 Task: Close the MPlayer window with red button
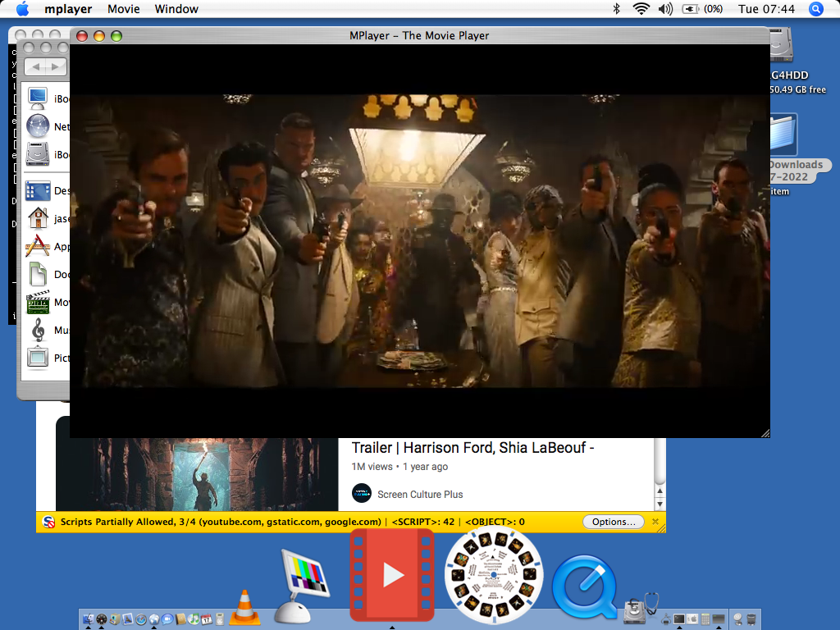coord(82,36)
